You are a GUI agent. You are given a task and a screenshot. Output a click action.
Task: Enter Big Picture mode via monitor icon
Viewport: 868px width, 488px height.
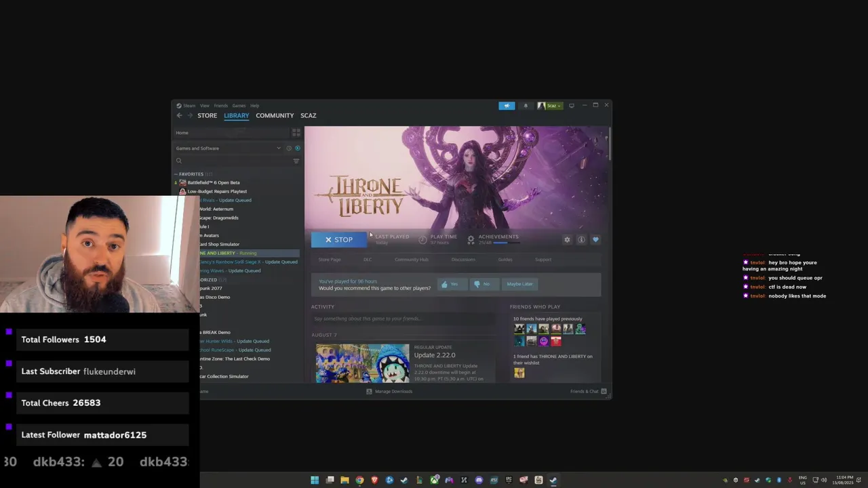pyautogui.click(x=572, y=106)
